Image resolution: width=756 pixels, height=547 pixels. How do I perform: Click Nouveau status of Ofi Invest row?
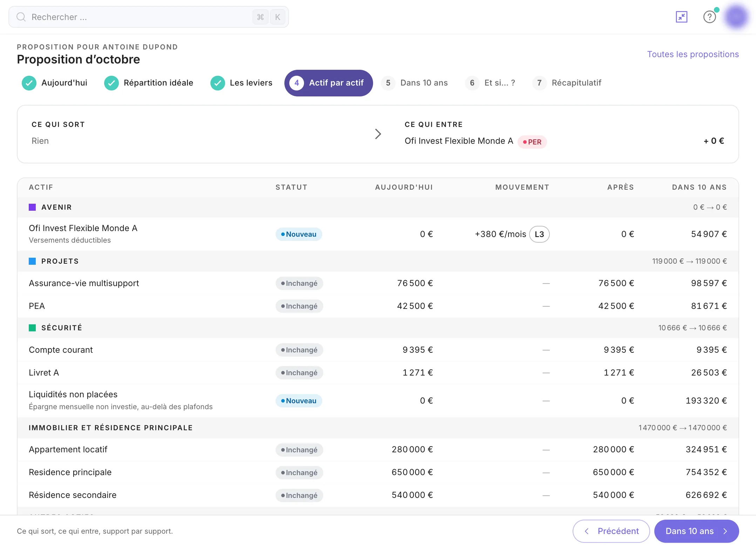(x=299, y=234)
